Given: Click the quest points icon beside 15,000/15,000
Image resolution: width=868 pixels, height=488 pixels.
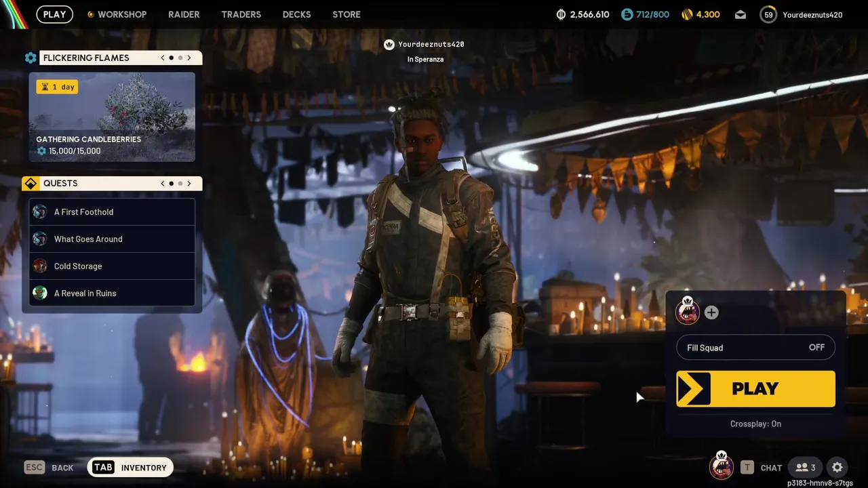Looking at the screenshot, I should 41,151.
